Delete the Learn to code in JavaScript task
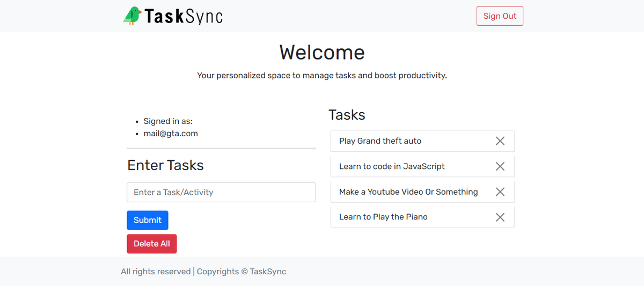Viewport: 644px width, 286px height. 500,166
